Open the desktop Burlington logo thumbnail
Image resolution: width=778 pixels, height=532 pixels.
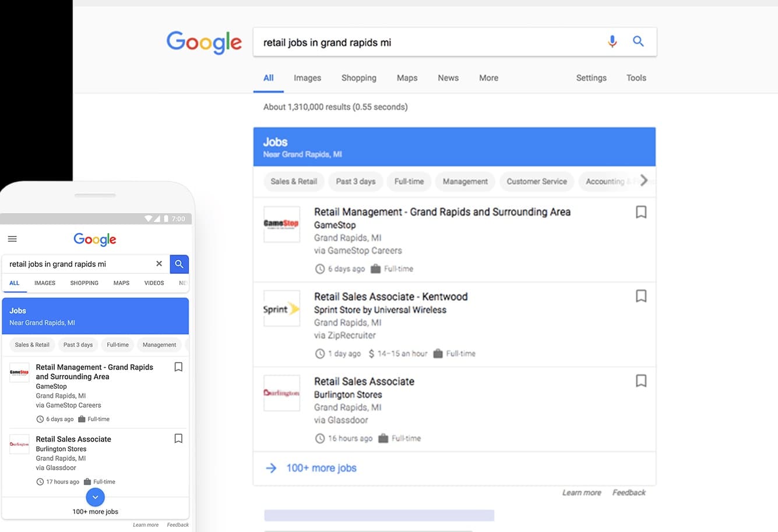click(x=281, y=393)
